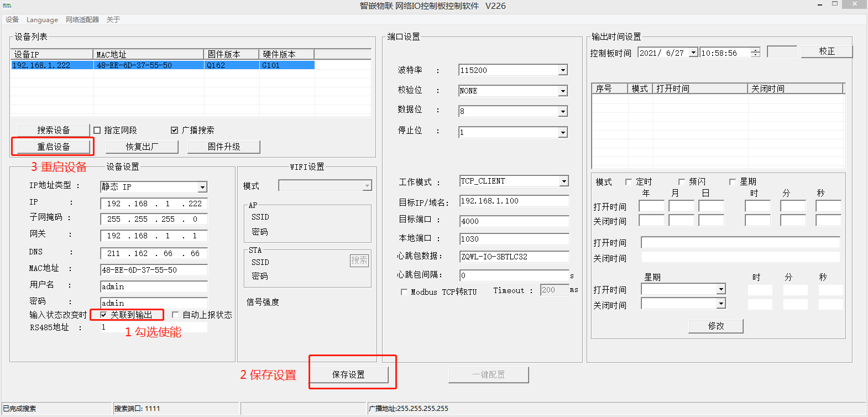Click the 心跳包数据 field

pos(514,257)
